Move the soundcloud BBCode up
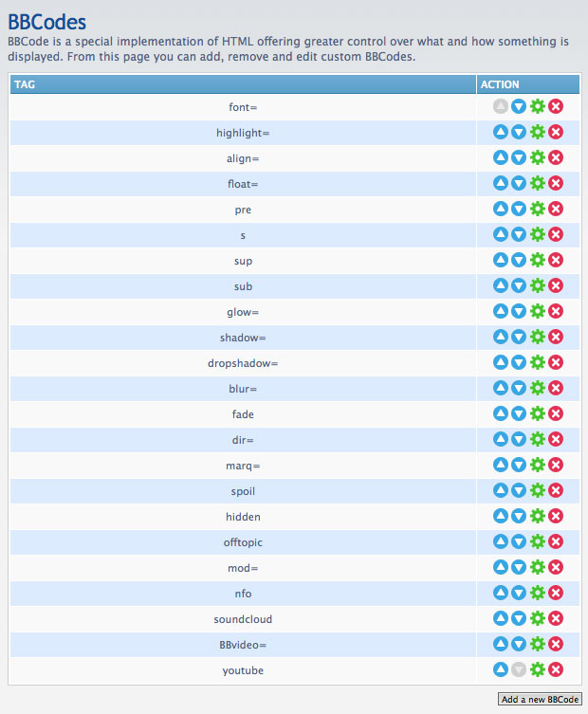Viewport: 588px width, 714px height. pos(500,618)
